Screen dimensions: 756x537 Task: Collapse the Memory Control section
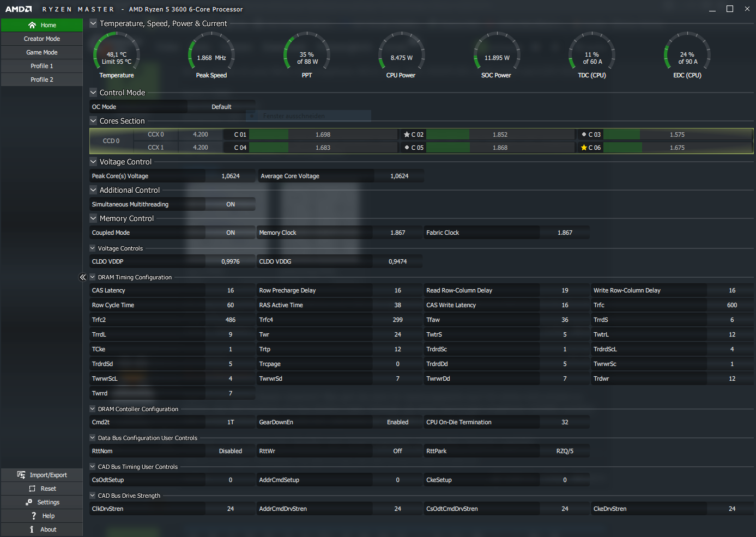pyautogui.click(x=93, y=218)
